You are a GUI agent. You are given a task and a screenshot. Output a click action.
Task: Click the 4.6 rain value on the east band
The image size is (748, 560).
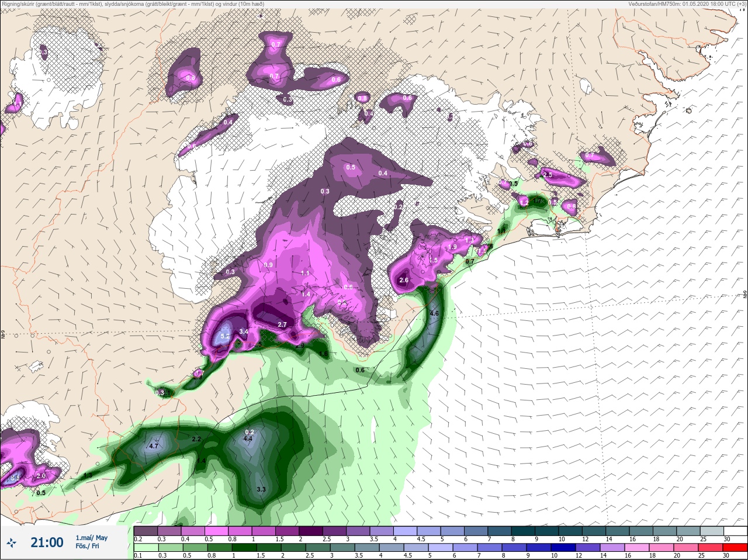click(x=434, y=314)
